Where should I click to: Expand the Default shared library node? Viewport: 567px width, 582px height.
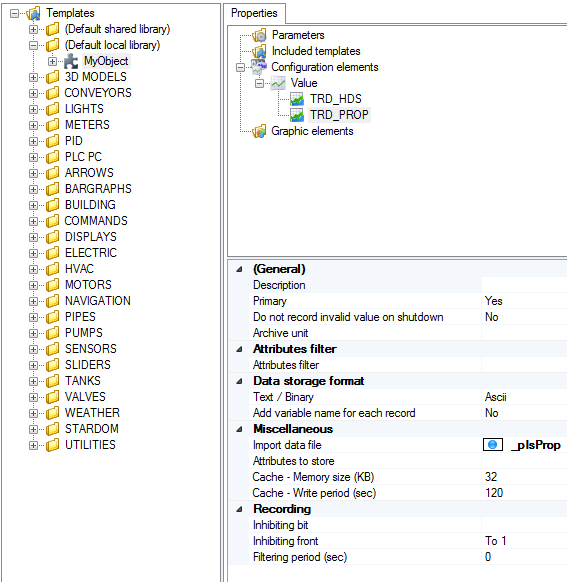tap(33, 30)
